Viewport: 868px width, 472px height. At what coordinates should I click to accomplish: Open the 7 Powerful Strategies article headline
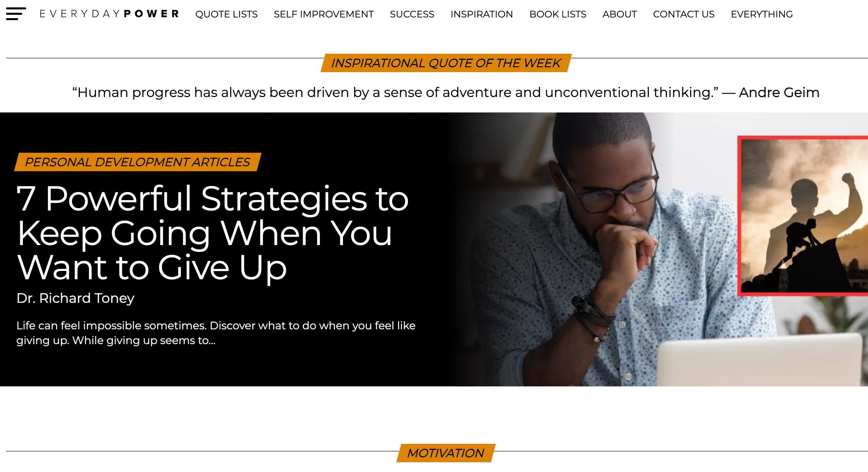click(212, 233)
